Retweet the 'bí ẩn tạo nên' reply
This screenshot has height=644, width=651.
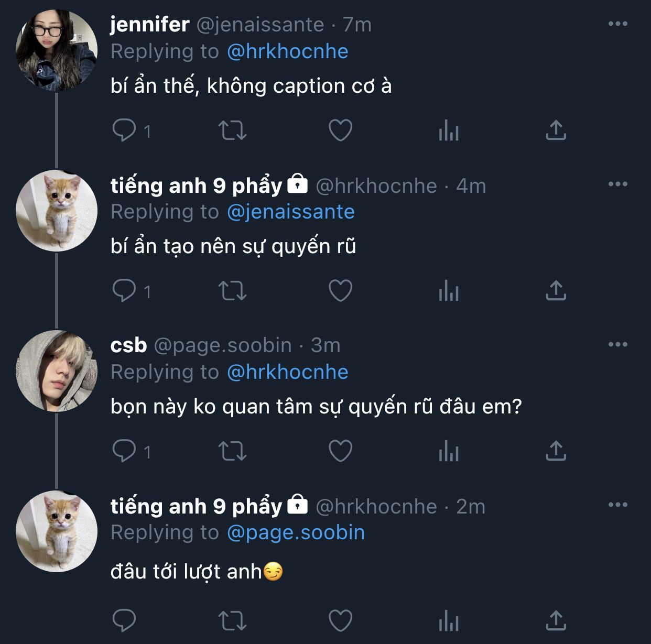pyautogui.click(x=232, y=291)
